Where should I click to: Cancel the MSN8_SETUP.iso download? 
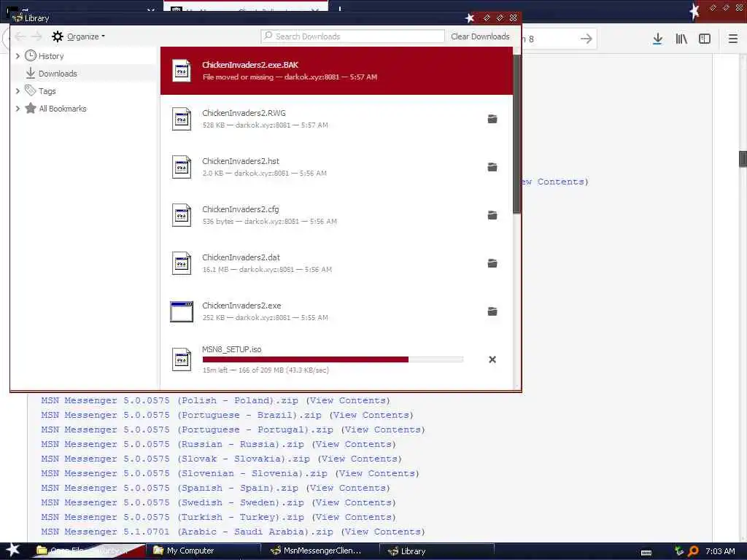coord(492,359)
